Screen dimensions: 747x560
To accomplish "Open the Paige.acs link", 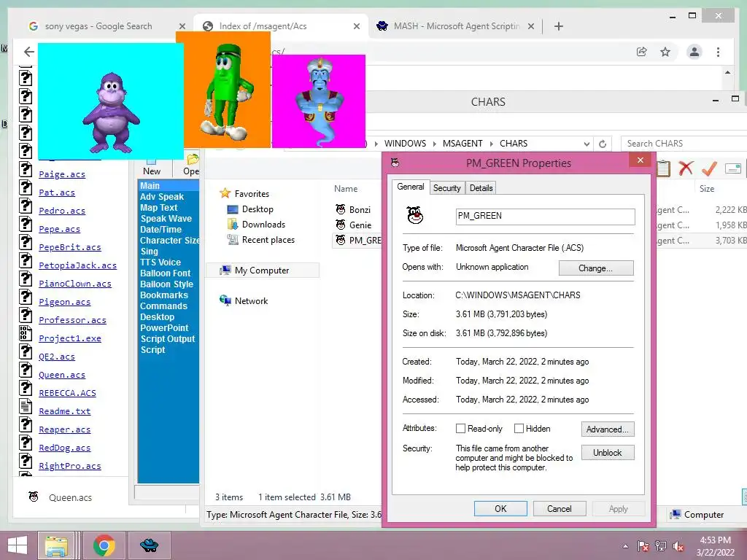I will [x=62, y=174].
